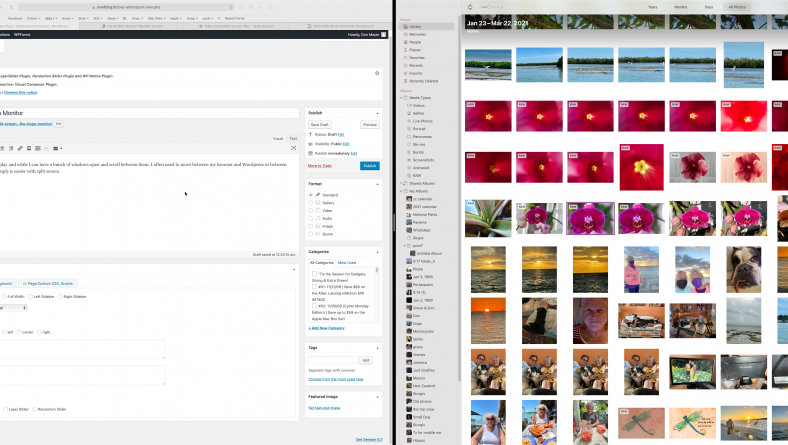Viewport: 788px width, 445px height.
Task: Open the bulldog face photo thumbnail
Action: coord(744,270)
